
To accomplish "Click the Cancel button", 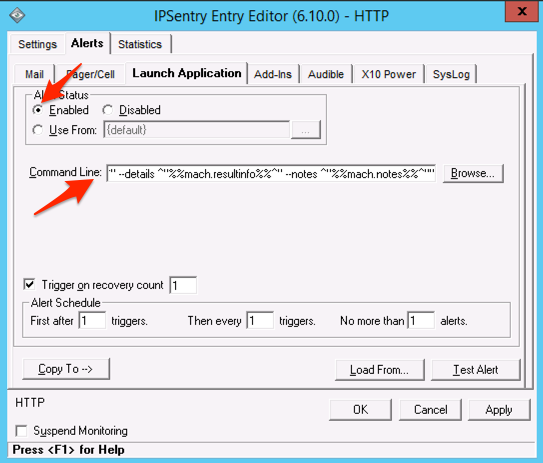I will 430,410.
